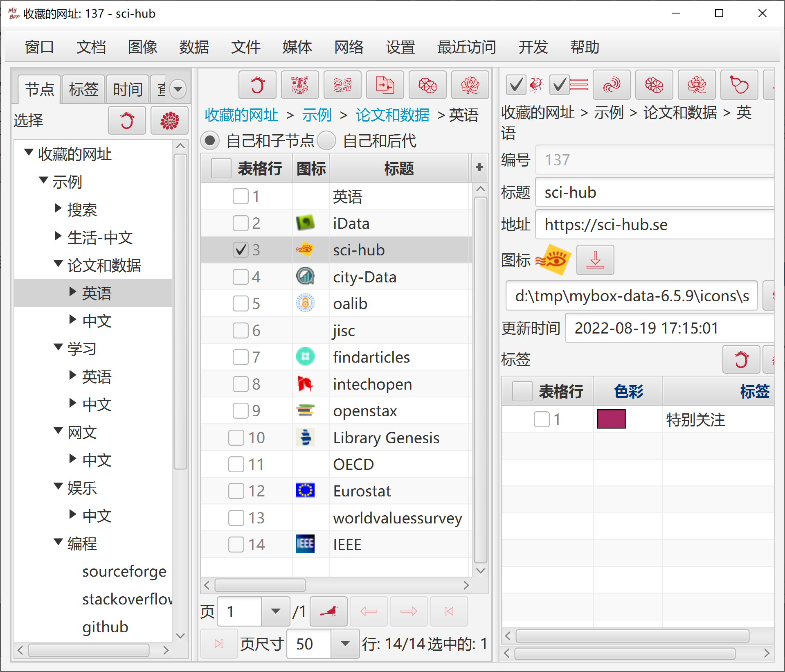Switch to the 标签 tab
The width and height of the screenshot is (785, 672).
pyautogui.click(x=83, y=89)
